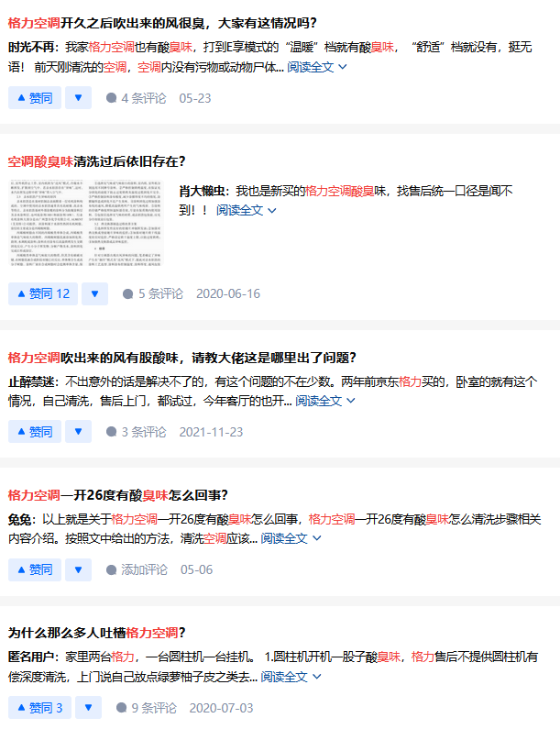Image resolution: width=560 pixels, height=729 pixels.
Task: Click the comment bubble icon beside 9 条评论
Action: coord(121,708)
